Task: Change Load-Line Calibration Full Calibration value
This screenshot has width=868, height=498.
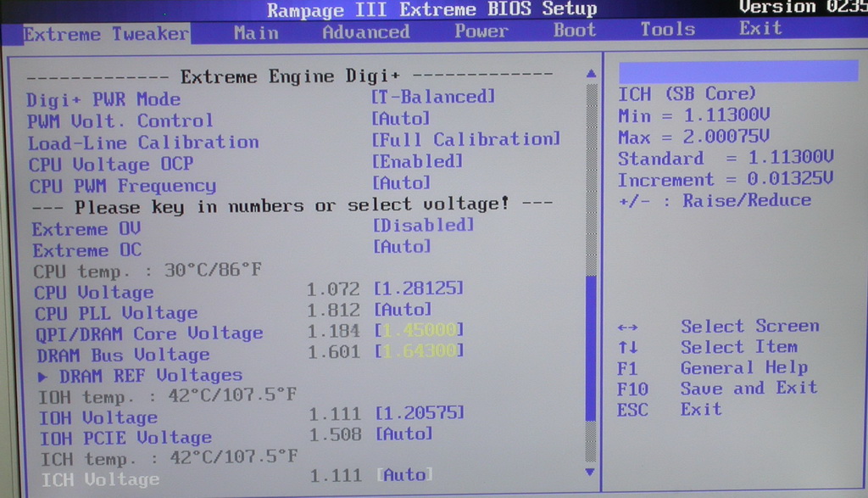Action: point(466,139)
